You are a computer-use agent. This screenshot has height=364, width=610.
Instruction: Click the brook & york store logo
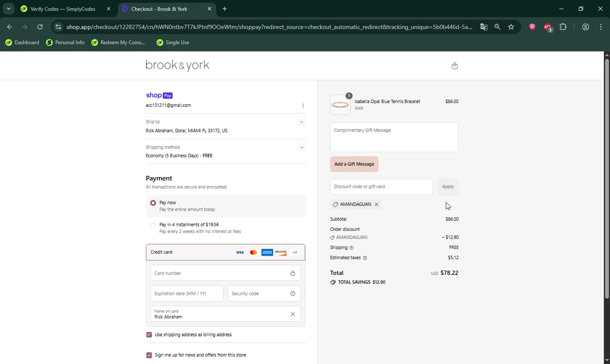(177, 65)
